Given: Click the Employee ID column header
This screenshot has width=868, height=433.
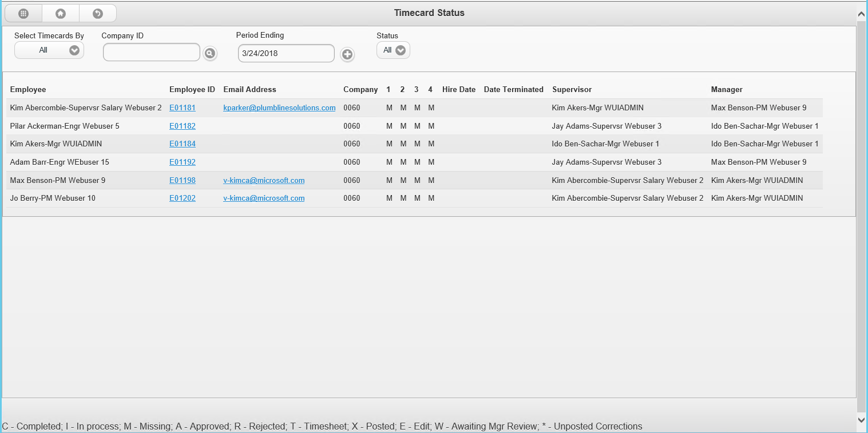Looking at the screenshot, I should 192,89.
